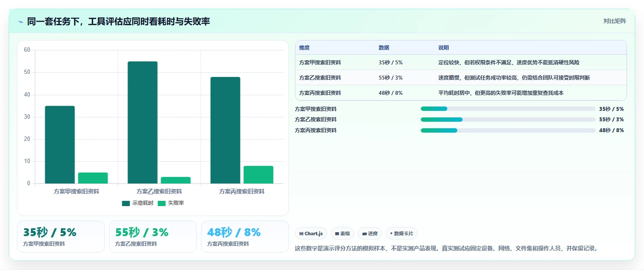Viewport: 644px width, 270px height.
Task: Select the 数据卡片 chip
Action: (401, 233)
